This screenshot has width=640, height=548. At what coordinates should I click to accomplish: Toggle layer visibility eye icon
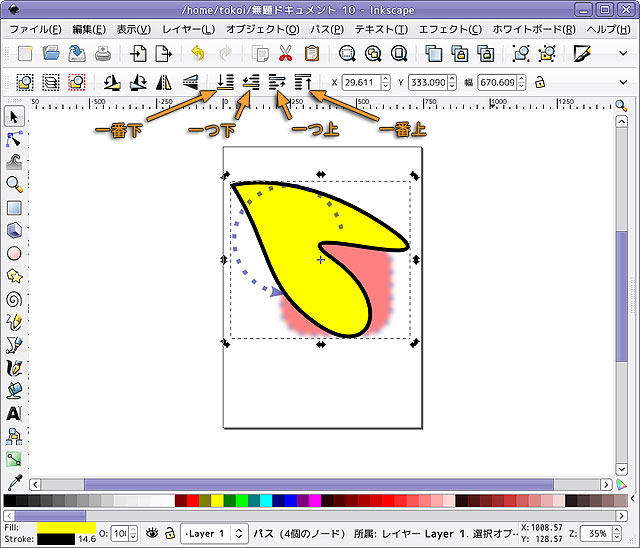(x=152, y=533)
